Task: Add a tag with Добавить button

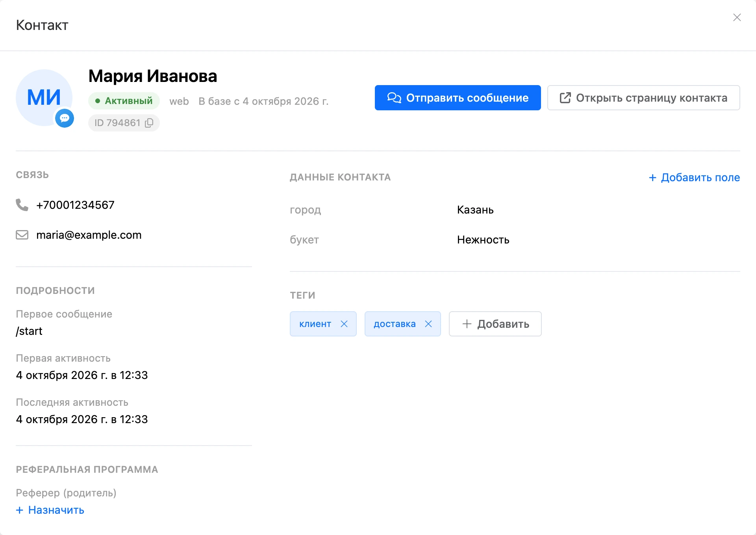Action: [x=495, y=324]
